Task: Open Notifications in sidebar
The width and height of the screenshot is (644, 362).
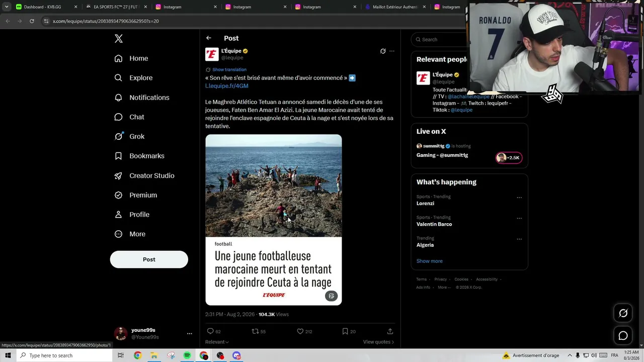Action: (x=142, y=98)
